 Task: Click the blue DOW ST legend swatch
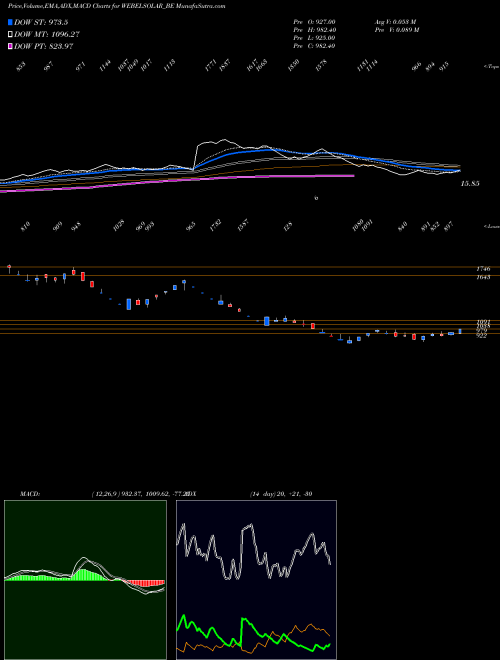[11, 22]
